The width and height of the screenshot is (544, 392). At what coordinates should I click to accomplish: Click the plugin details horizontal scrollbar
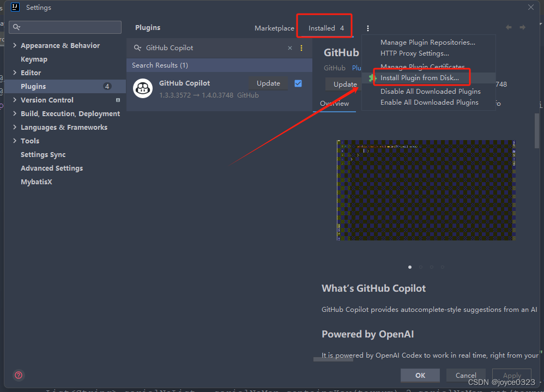coord(333,359)
